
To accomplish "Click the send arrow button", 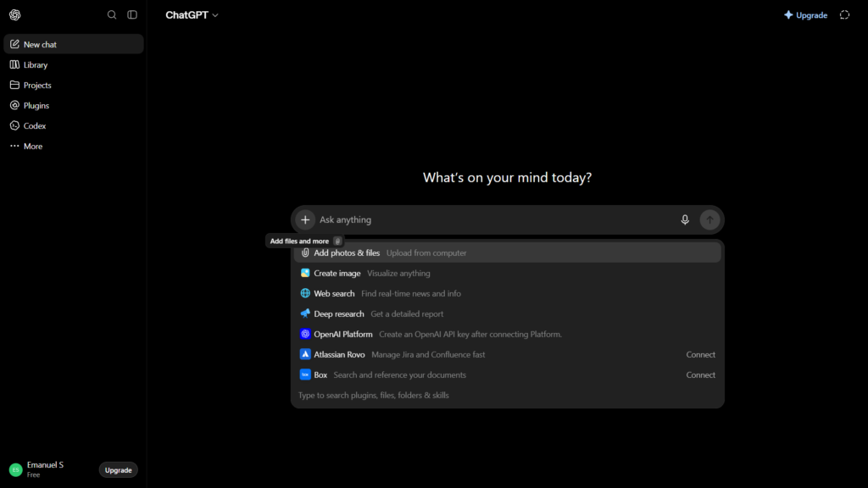I will tap(709, 219).
